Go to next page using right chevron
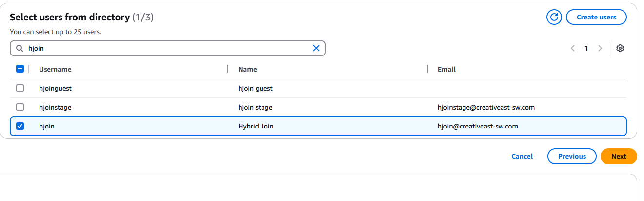The width and height of the screenshot is (644, 201). 600,48
